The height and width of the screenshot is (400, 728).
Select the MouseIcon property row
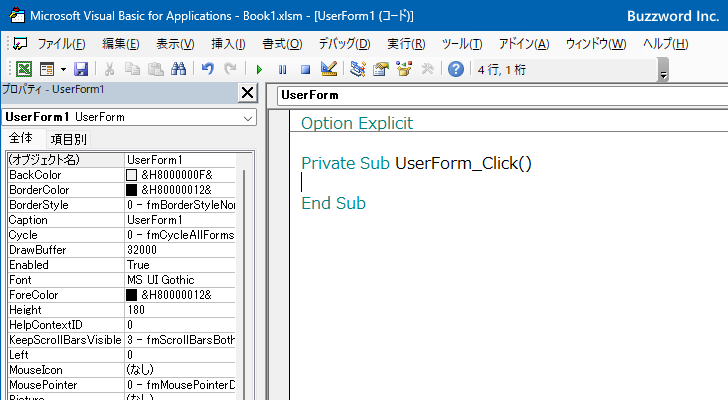pyautogui.click(x=122, y=370)
